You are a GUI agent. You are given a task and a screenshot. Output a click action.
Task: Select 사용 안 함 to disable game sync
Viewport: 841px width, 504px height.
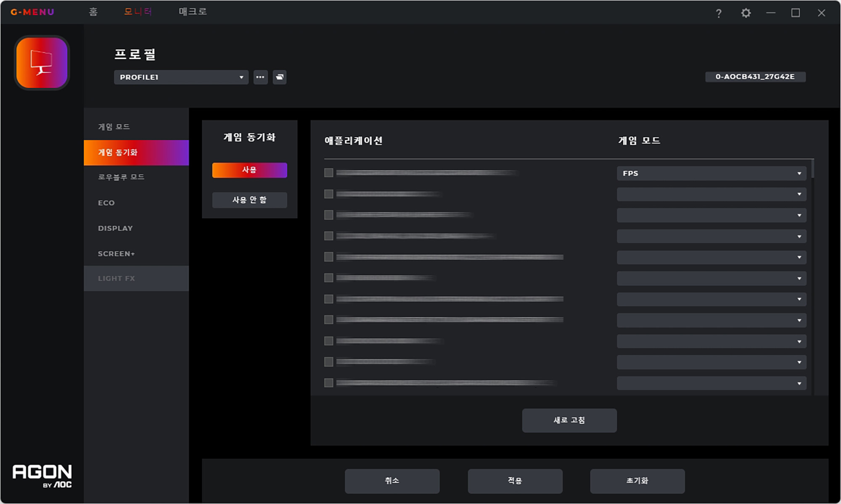[x=249, y=200]
